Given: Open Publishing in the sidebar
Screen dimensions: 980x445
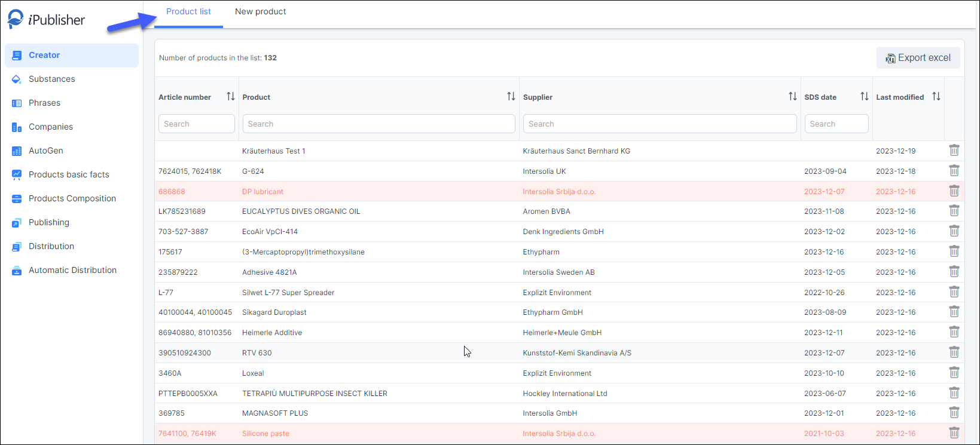Looking at the screenshot, I should 49,222.
